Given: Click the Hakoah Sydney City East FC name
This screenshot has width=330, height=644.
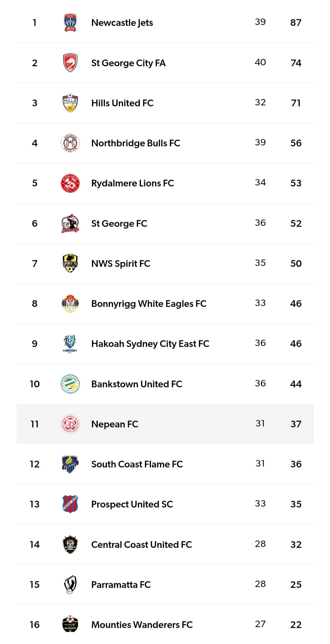Looking at the screenshot, I should (x=150, y=344).
